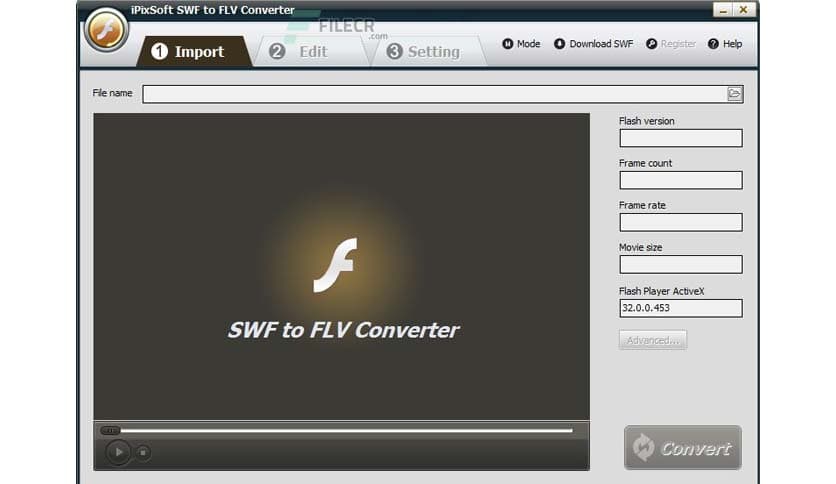This screenshot has width=836, height=484.
Task: Open the Register option
Action: pyautogui.click(x=671, y=44)
